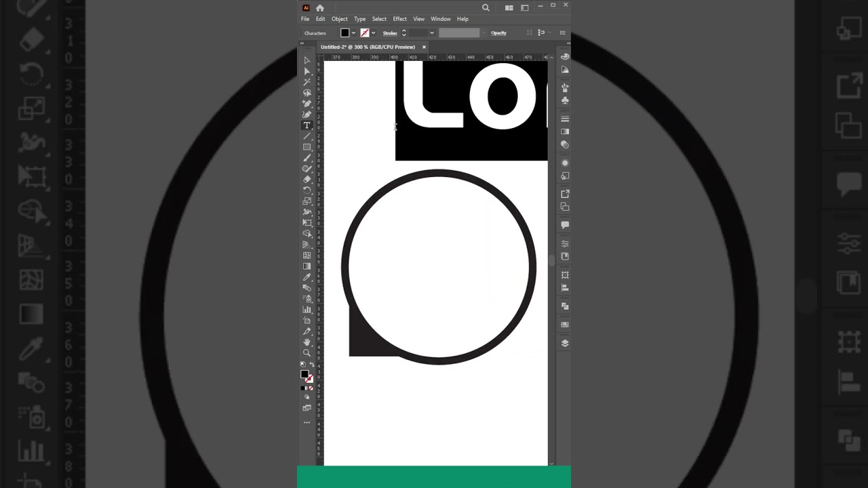
Task: Open the Symbols panel club icon
Action: 565,100
